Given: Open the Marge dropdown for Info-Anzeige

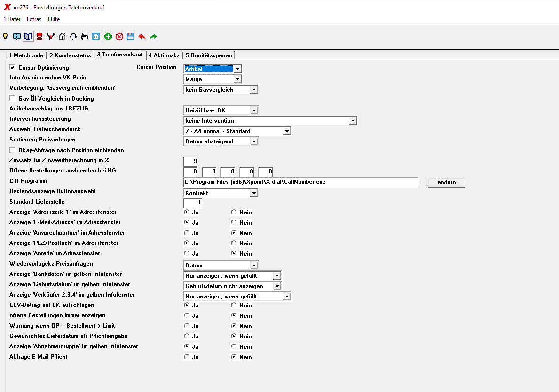Looking at the screenshot, I should [237, 79].
